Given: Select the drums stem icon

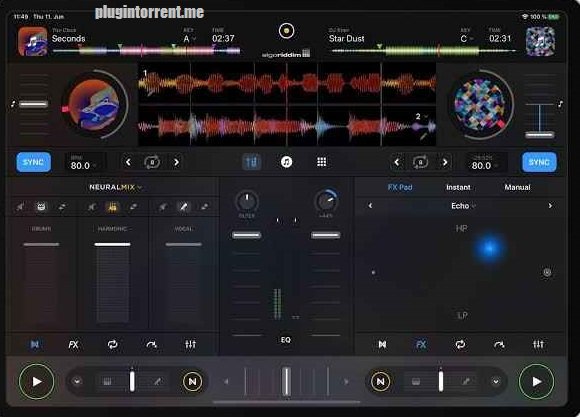Looking at the screenshot, I should pos(41,207).
